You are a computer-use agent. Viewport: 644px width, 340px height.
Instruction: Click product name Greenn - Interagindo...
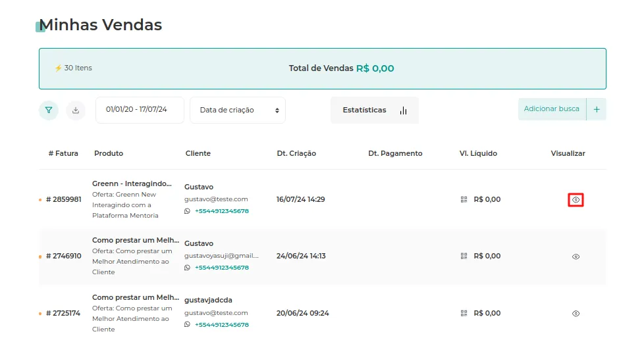[x=132, y=183]
